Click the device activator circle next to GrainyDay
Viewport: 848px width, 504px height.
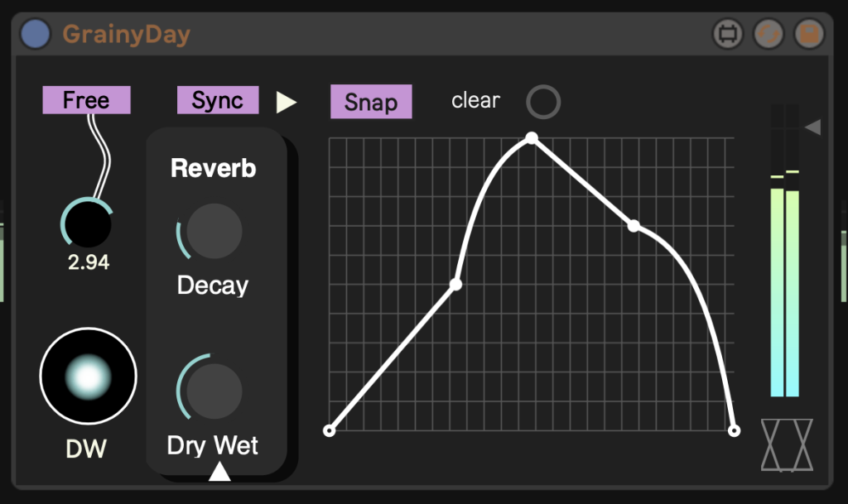(x=36, y=35)
